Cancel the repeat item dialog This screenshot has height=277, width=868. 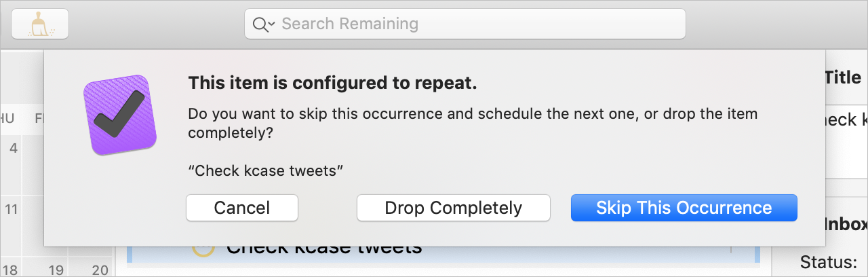pyautogui.click(x=242, y=208)
